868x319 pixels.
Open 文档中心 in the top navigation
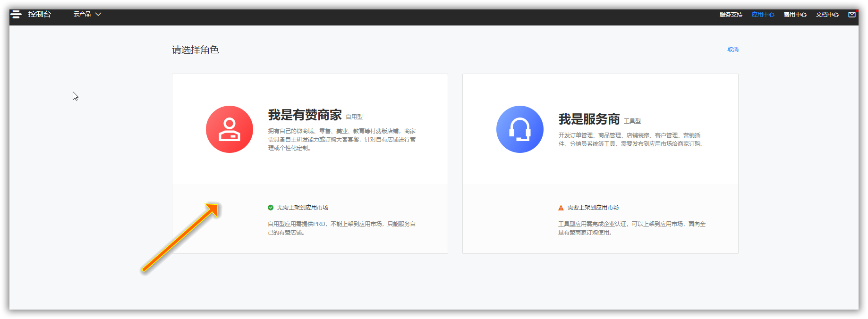[x=827, y=15]
